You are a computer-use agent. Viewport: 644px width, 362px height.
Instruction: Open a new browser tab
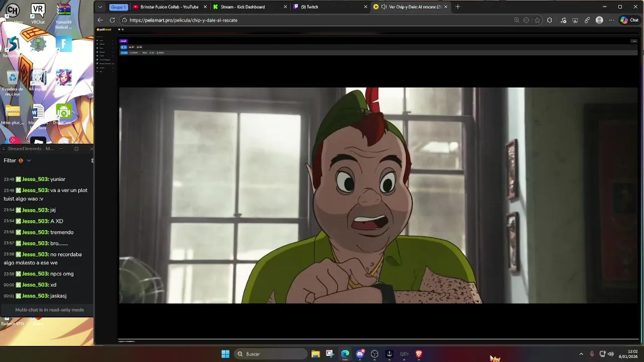click(x=458, y=7)
